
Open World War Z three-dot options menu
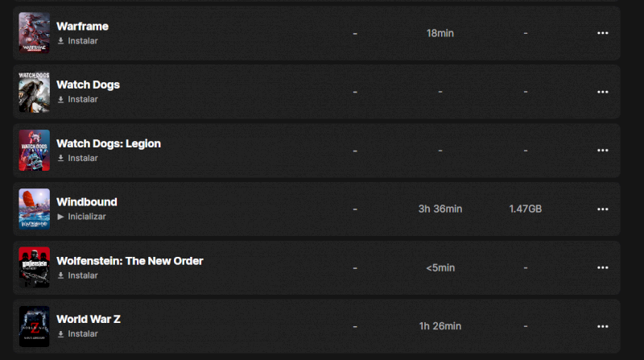[x=602, y=326]
